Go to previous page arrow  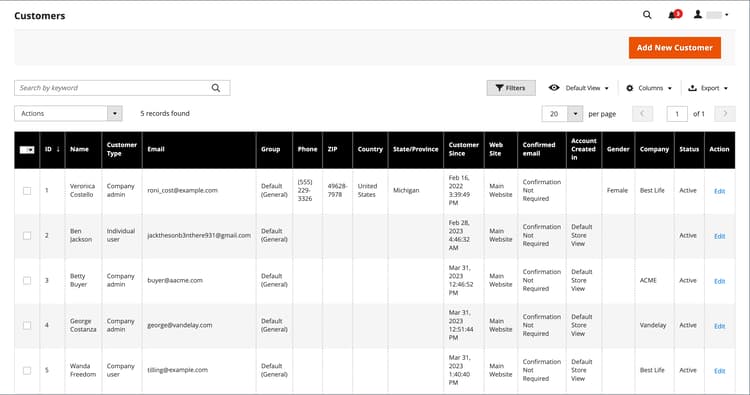(642, 114)
